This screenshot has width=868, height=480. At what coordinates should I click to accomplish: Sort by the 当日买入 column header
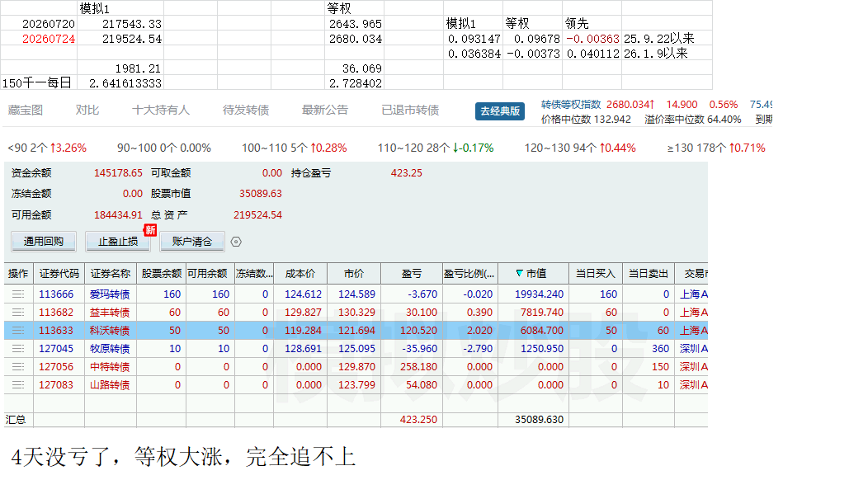[x=596, y=274]
